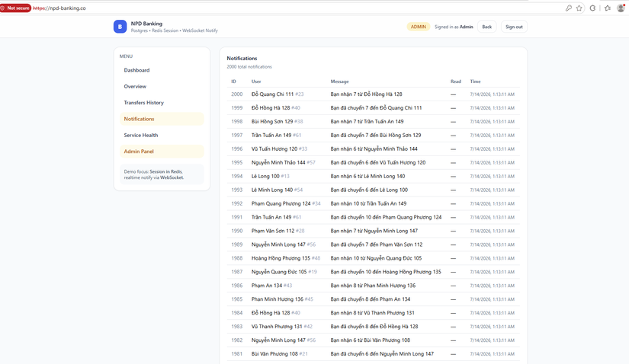Bookmark this page with the star icon

pos(579,8)
